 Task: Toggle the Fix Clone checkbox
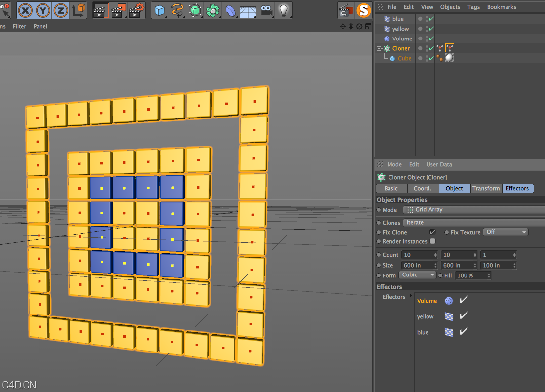[x=433, y=232]
